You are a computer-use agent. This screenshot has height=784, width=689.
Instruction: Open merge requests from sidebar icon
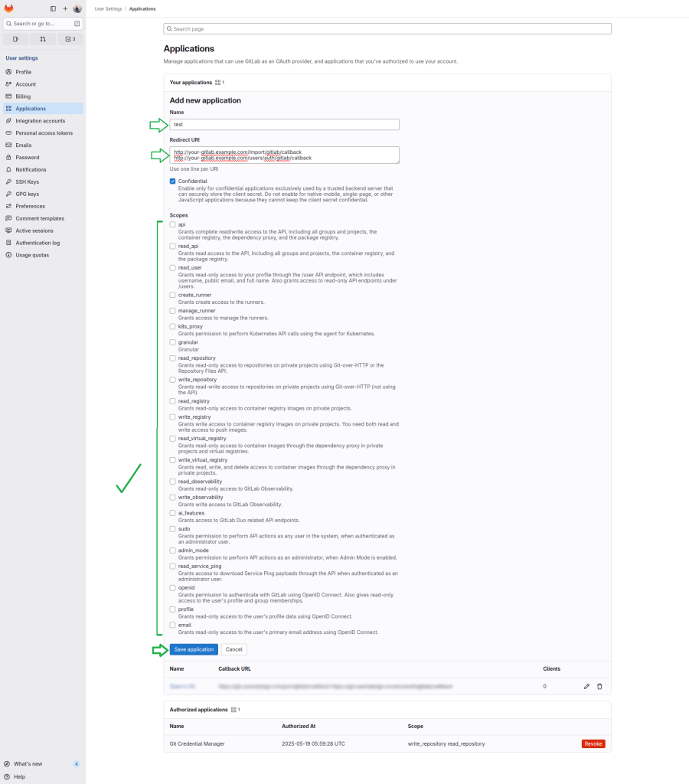click(43, 39)
